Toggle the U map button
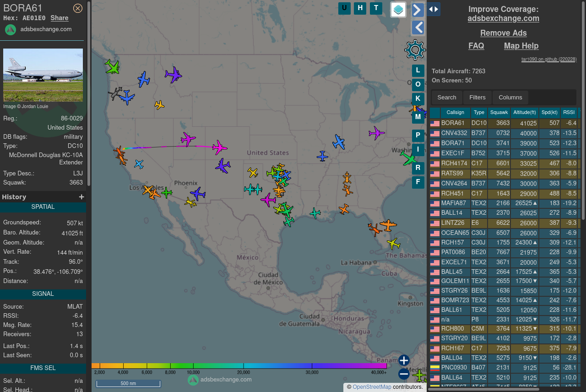The image size is (586, 392). click(344, 8)
